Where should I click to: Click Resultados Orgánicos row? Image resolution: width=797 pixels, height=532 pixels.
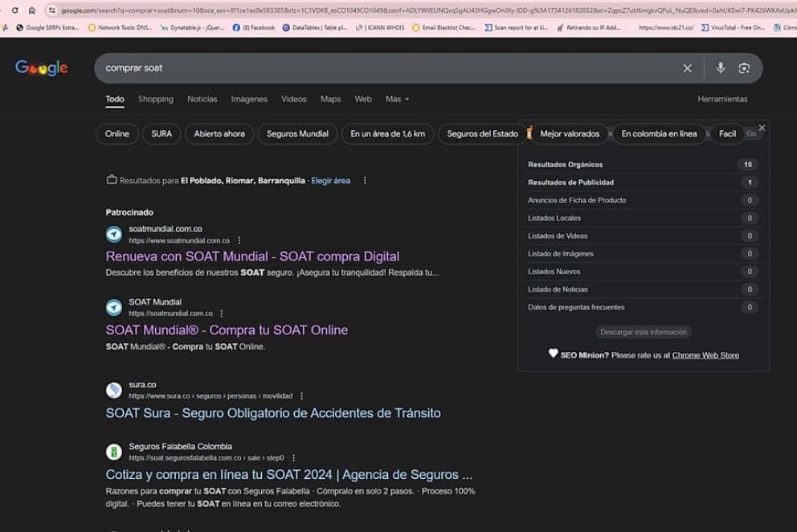point(643,164)
